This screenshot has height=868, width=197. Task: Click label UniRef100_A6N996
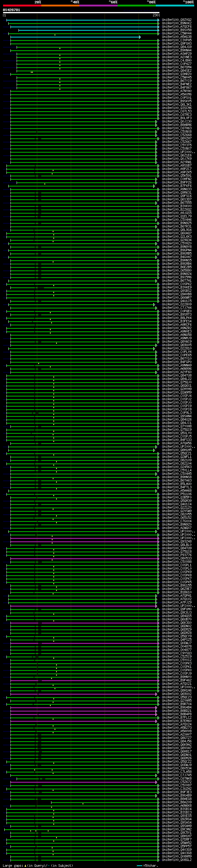[177, 369]
